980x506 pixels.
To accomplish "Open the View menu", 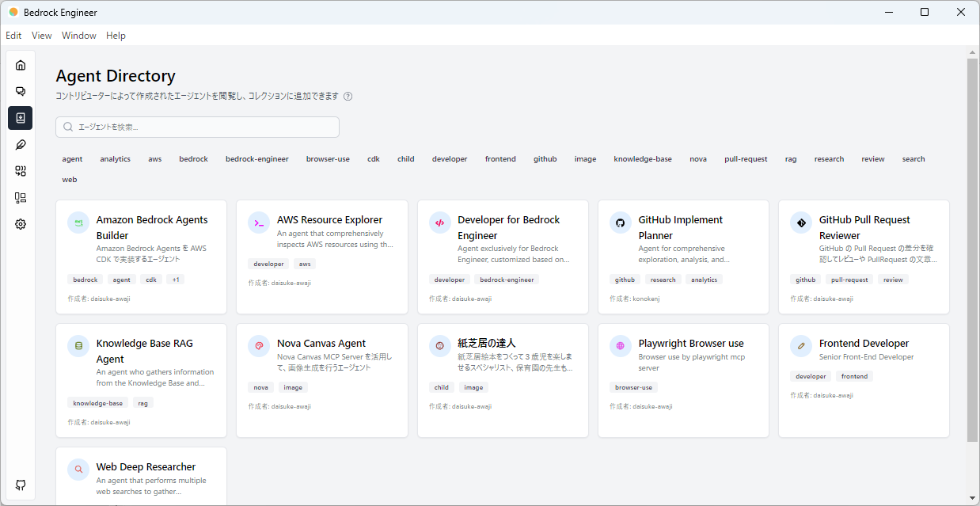I will (x=42, y=36).
